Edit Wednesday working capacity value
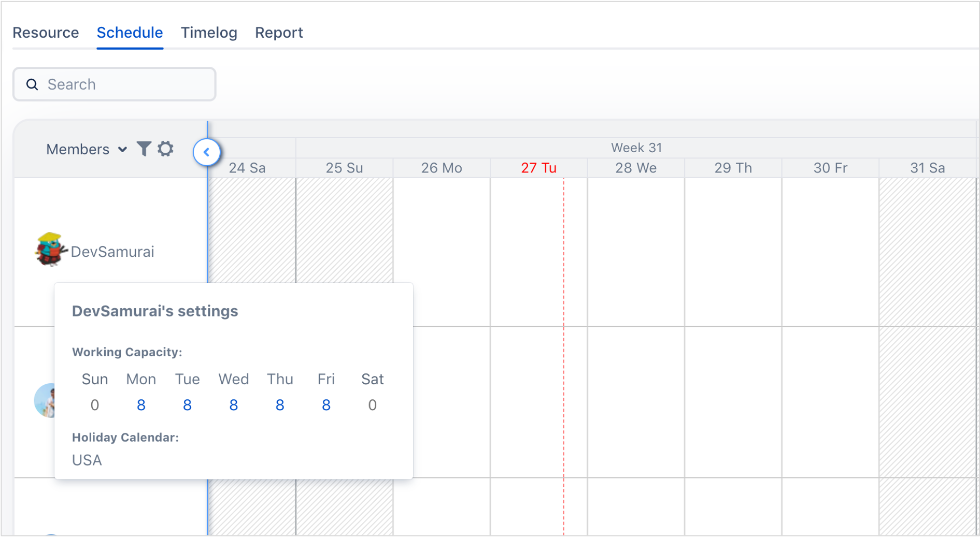 [233, 405]
